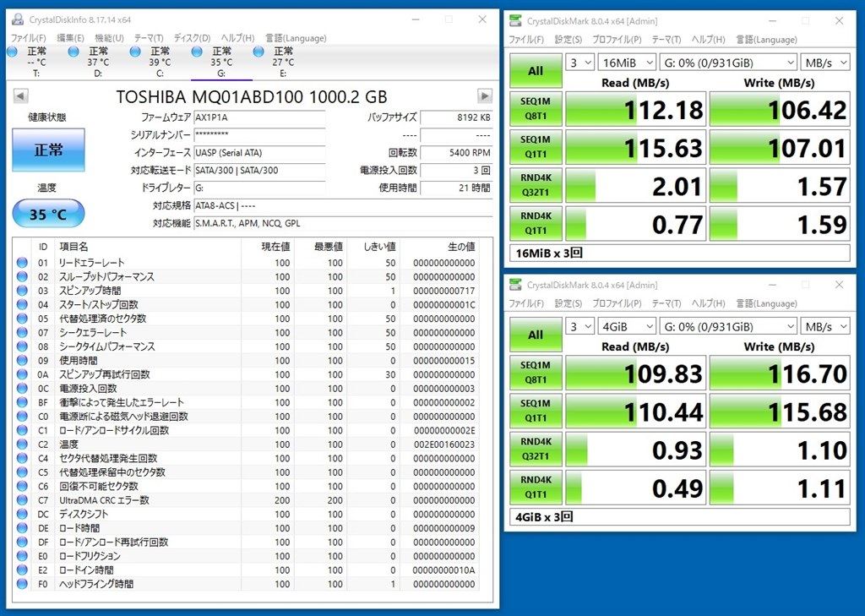This screenshot has width=865, height=616.
Task: Run All tests in 16MiB CrystalDiskMark window
Action: click(x=536, y=71)
